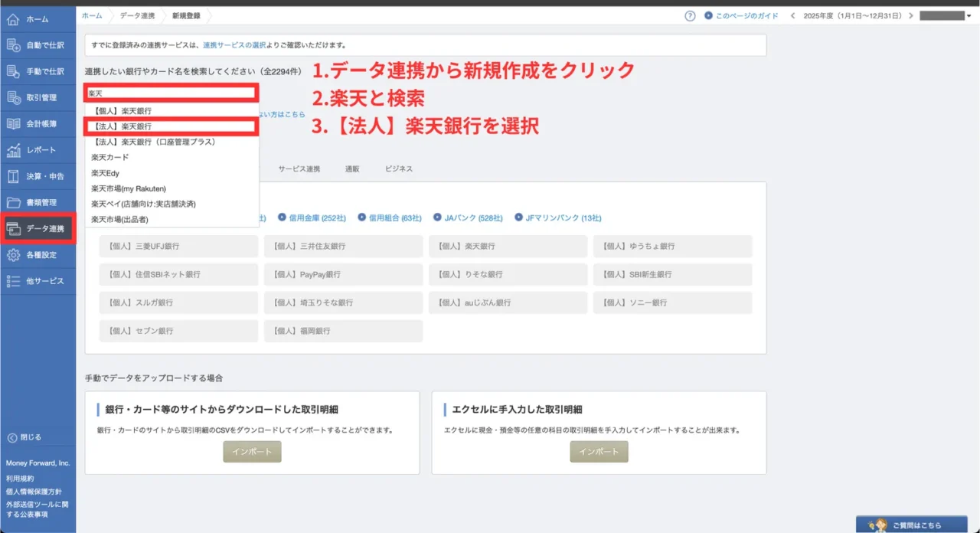980x533 pixels.
Task: Open 各種設定 gear icon
Action: click(x=13, y=255)
